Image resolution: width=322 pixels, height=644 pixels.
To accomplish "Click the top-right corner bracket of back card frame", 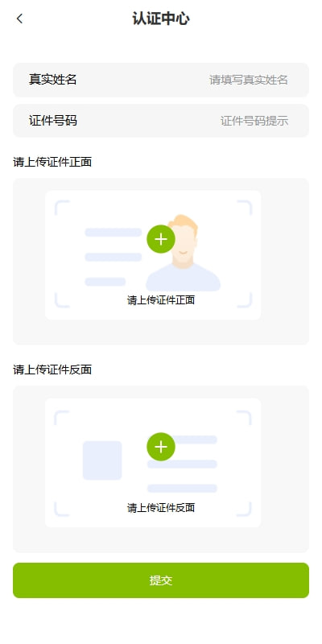I will point(244,417).
